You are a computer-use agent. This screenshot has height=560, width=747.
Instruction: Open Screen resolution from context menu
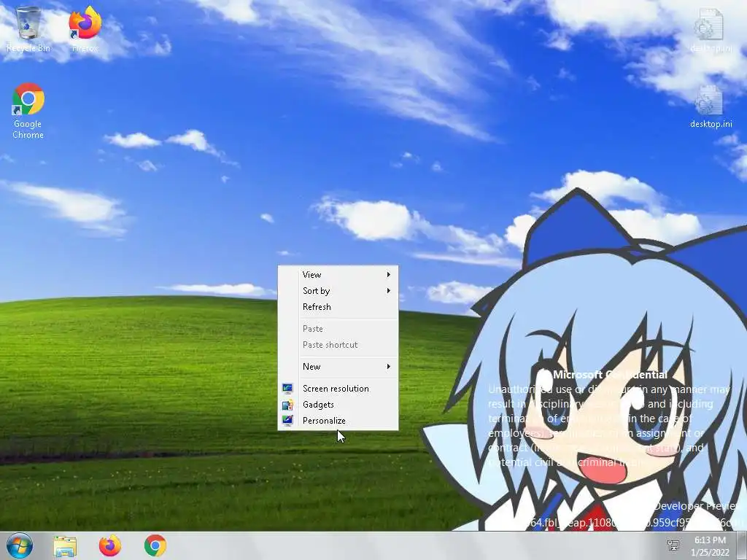pyautogui.click(x=338, y=389)
